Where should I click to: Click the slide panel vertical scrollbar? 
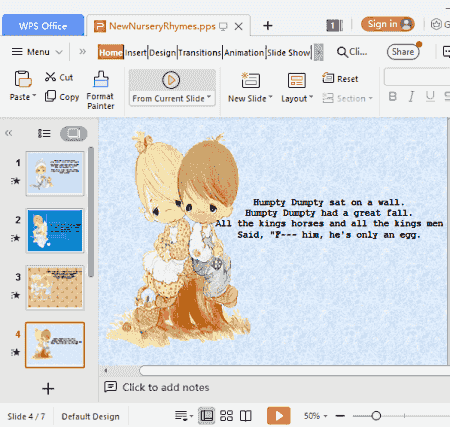pyautogui.click(x=91, y=212)
